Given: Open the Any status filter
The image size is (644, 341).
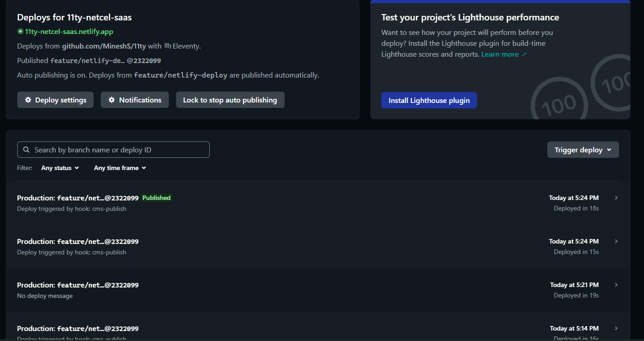Looking at the screenshot, I should (60, 168).
